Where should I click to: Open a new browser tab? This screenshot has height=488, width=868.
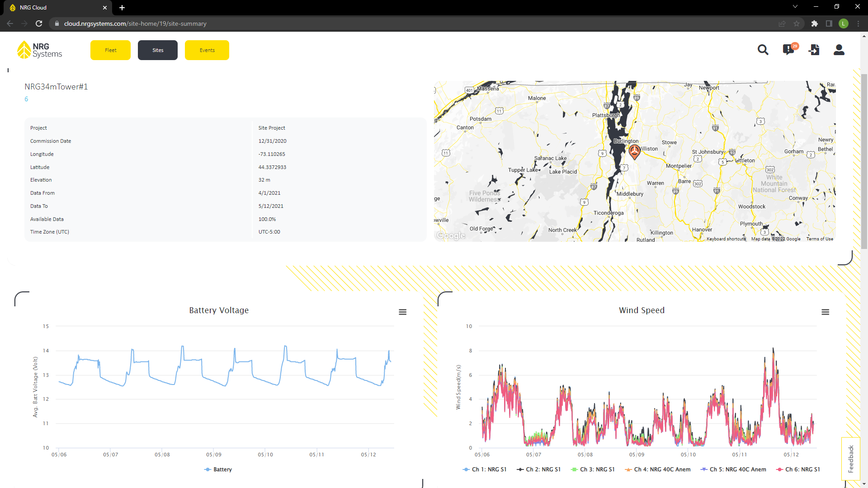[122, 8]
